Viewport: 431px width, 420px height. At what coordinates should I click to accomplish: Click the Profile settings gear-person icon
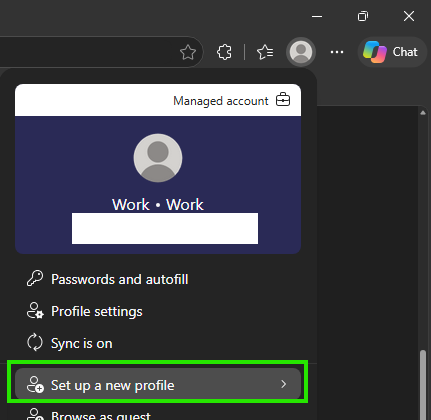pyautogui.click(x=35, y=311)
